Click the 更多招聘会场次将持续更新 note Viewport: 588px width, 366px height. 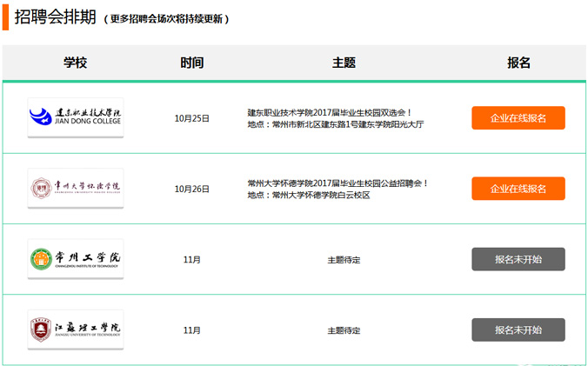[166, 19]
